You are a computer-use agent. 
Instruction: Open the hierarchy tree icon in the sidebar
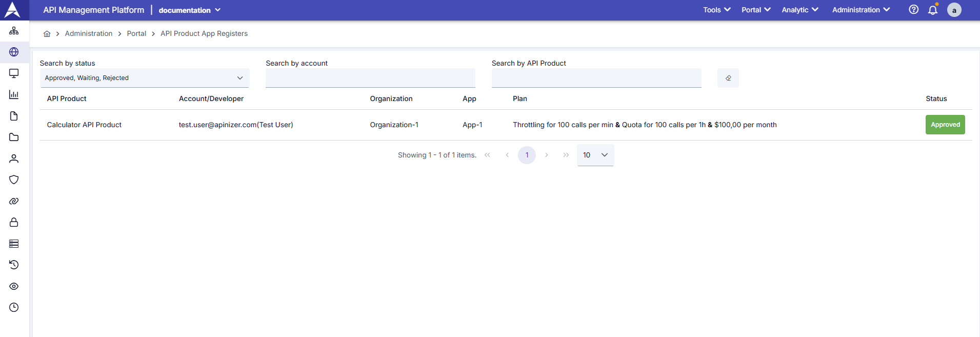point(14,31)
